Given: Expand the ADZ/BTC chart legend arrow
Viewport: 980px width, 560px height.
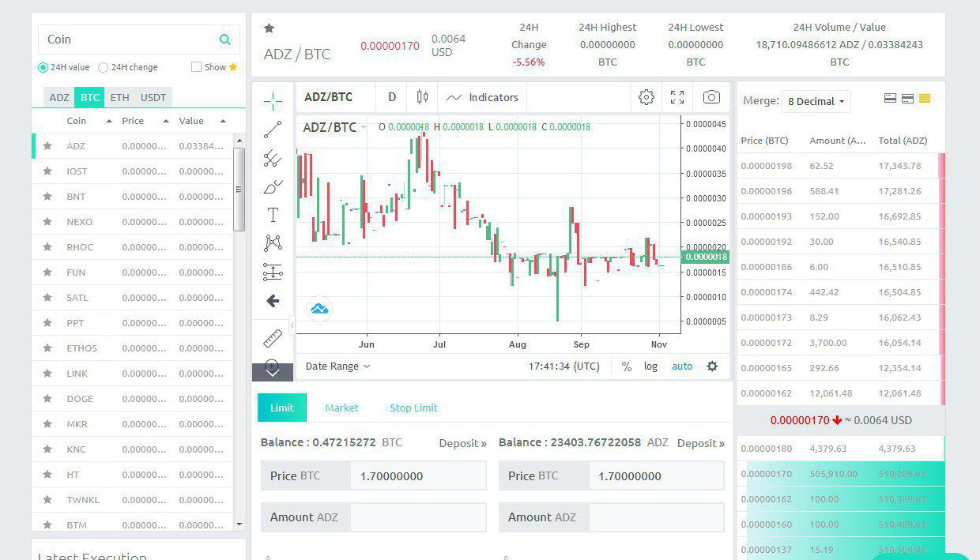Looking at the screenshot, I should [x=364, y=127].
